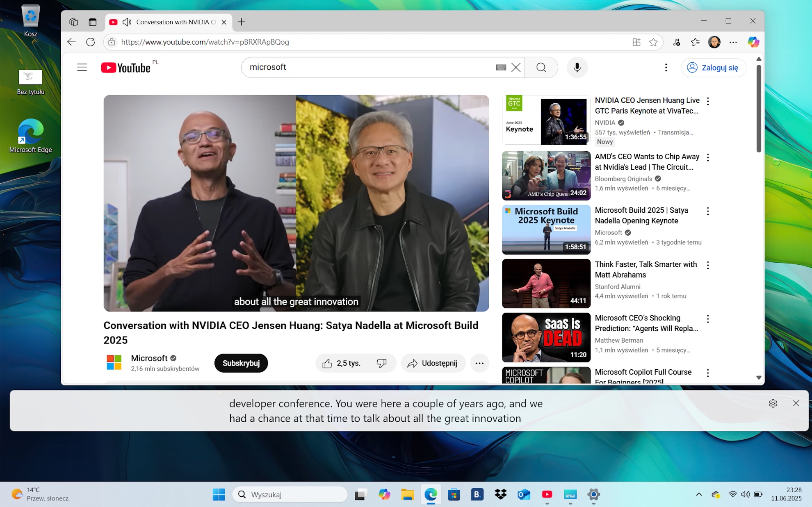Open options for AMD's CEO video
The width and height of the screenshot is (812, 507).
point(708,157)
